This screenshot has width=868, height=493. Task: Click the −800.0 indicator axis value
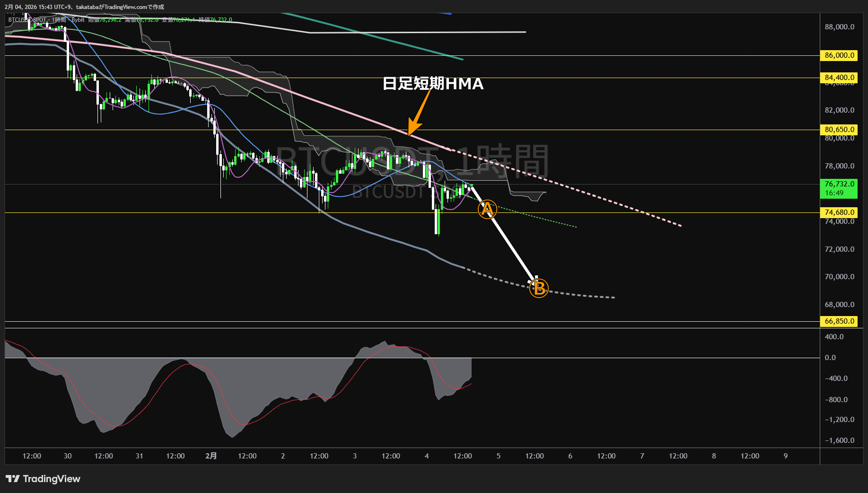pyautogui.click(x=836, y=400)
